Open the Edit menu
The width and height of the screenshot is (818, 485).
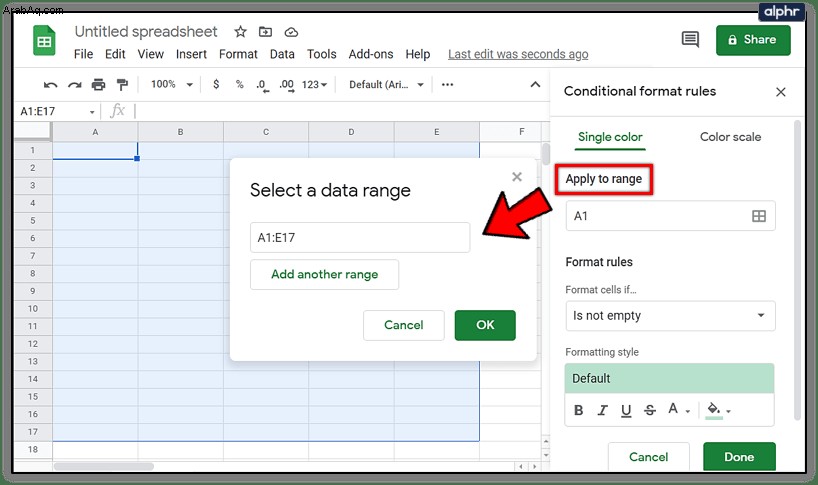click(x=115, y=54)
